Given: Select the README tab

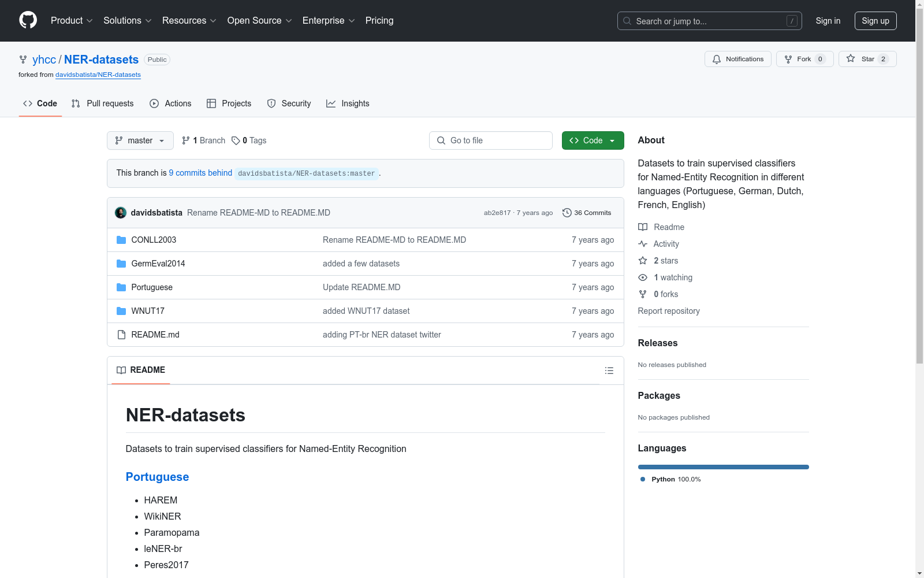Looking at the screenshot, I should click(x=141, y=370).
